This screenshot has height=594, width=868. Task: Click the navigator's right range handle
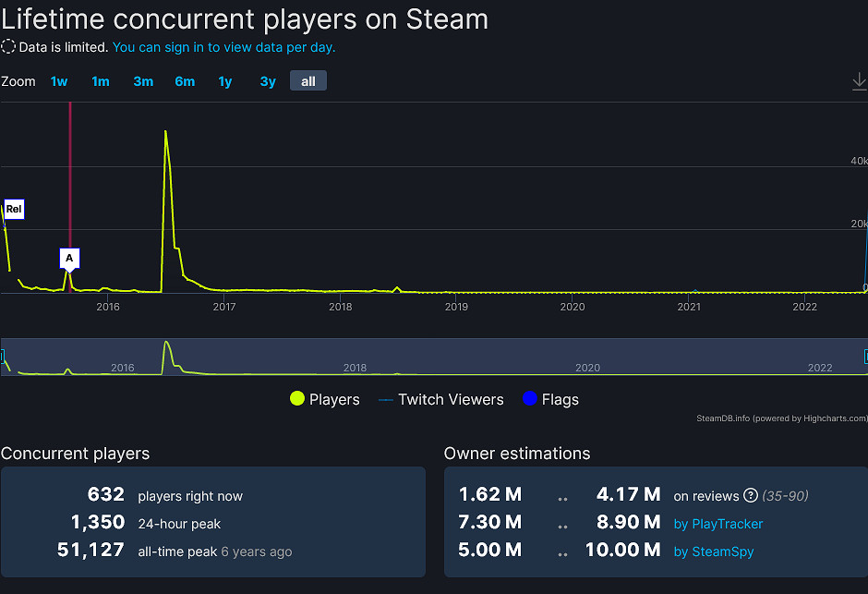pos(865,356)
